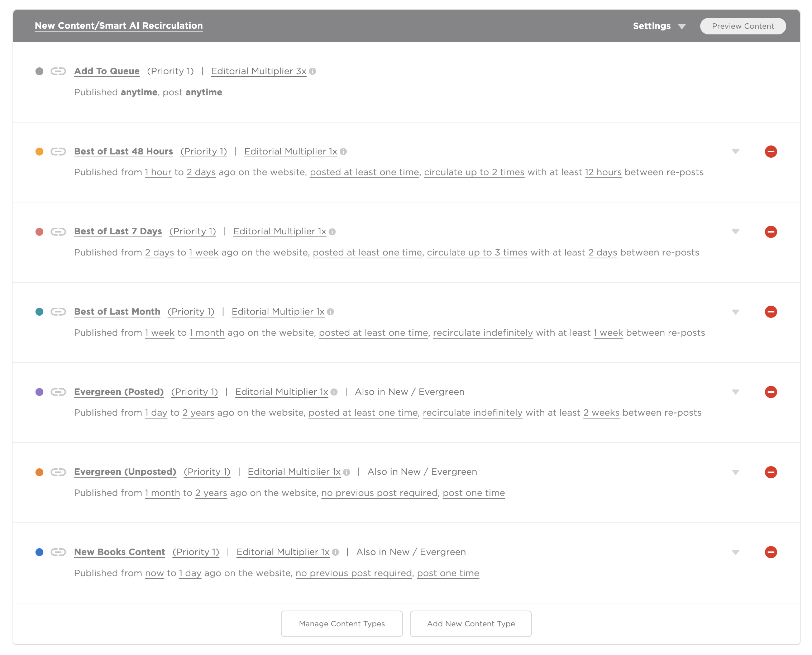Click the link icon beside Add To Queue
This screenshot has height=655, width=812.
(58, 71)
